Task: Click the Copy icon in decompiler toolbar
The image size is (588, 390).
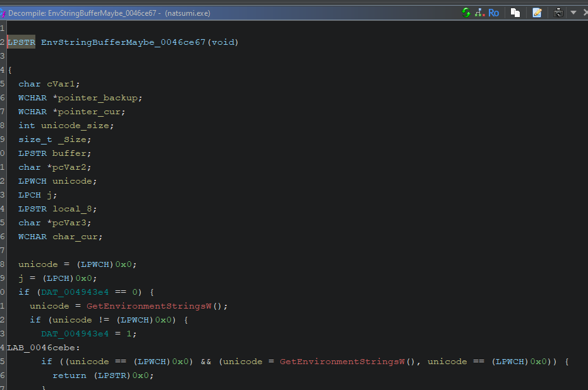Action: tap(516, 13)
